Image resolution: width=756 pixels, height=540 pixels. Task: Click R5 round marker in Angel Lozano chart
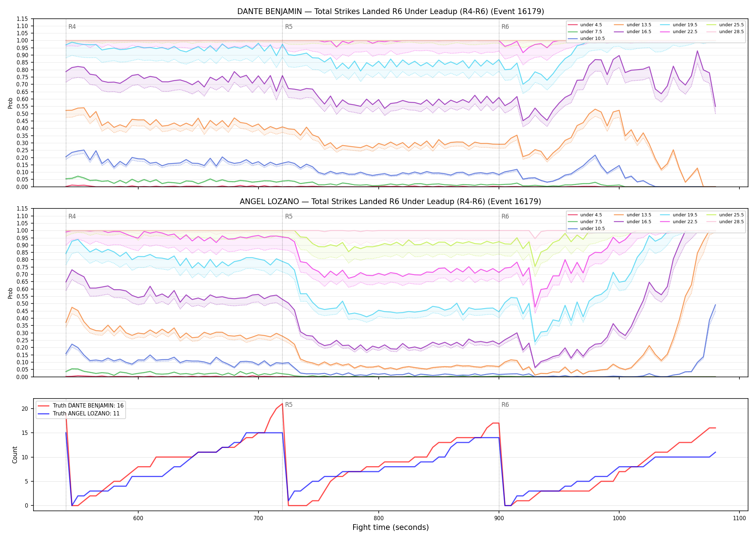point(289,216)
